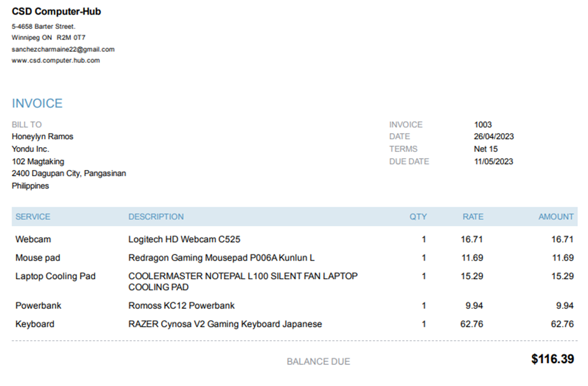Click the Keyboard rate 62.76

pos(472,324)
